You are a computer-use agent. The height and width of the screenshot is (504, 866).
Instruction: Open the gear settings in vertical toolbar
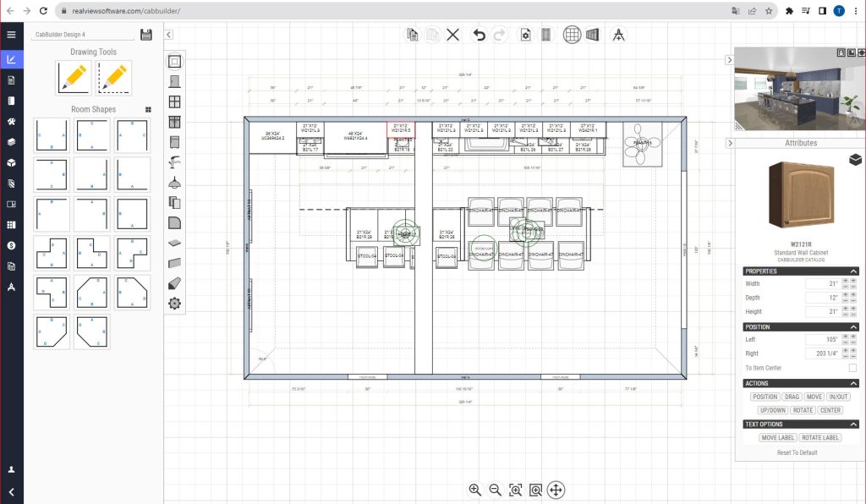pyautogui.click(x=174, y=303)
